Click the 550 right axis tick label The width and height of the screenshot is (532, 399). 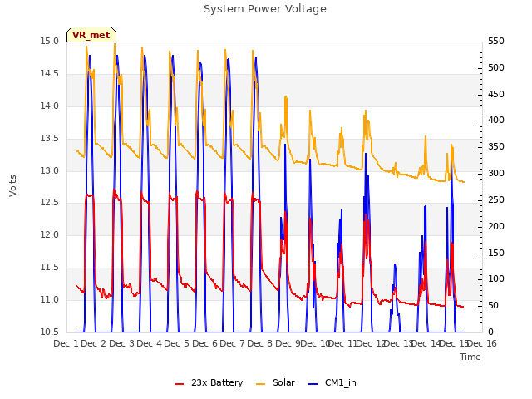tap(496, 42)
